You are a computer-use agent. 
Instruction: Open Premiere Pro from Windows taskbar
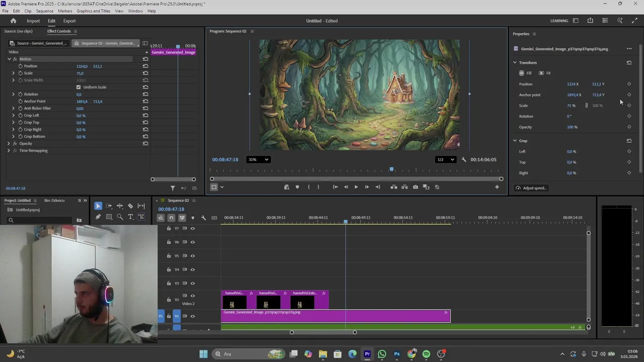[367, 354]
